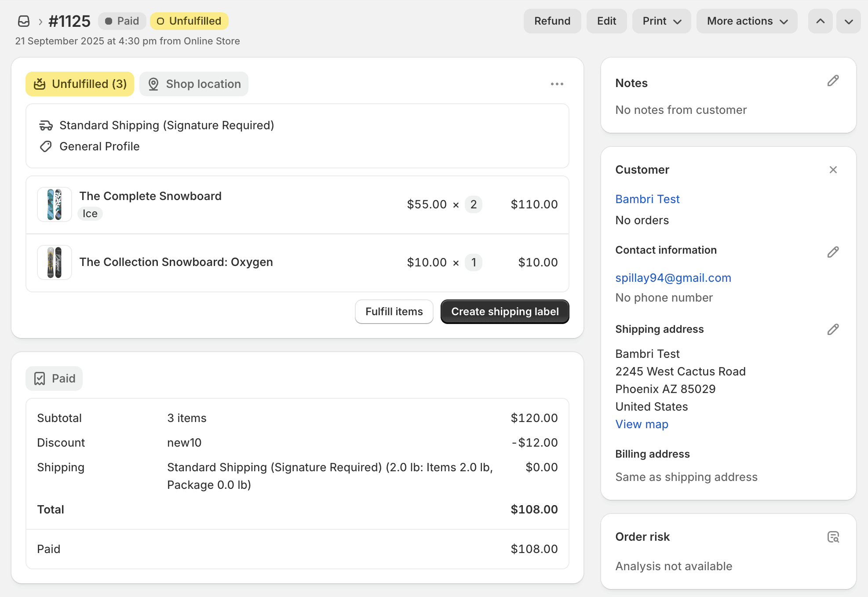The width and height of the screenshot is (868, 597).
Task: Click the Edit order button
Action: click(x=606, y=21)
